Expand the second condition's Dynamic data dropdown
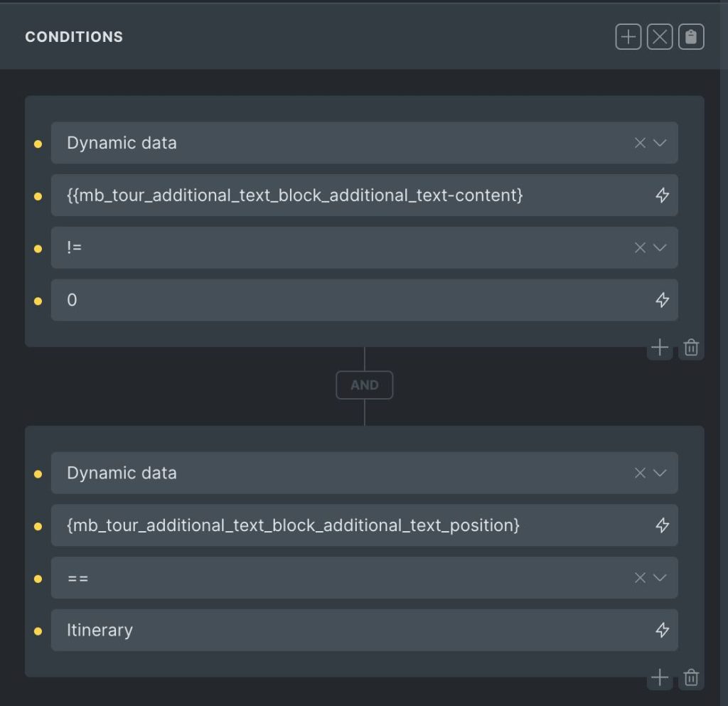This screenshot has width=728, height=706. click(660, 473)
